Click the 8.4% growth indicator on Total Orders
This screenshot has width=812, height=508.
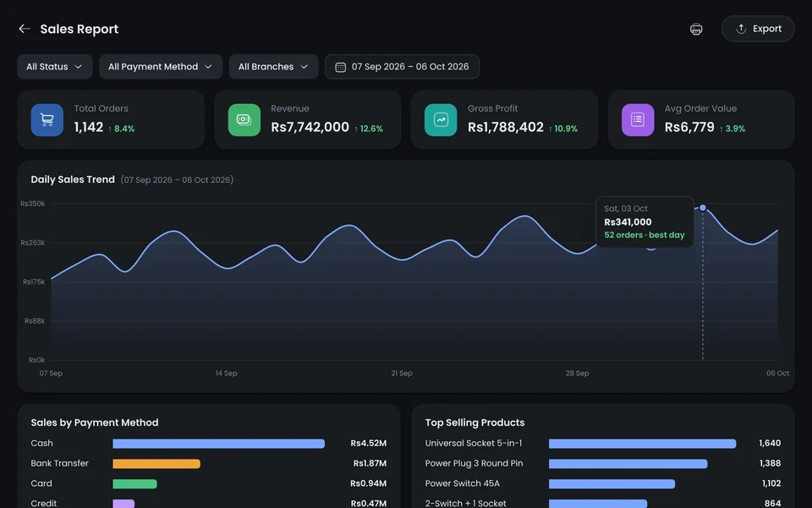tap(121, 129)
